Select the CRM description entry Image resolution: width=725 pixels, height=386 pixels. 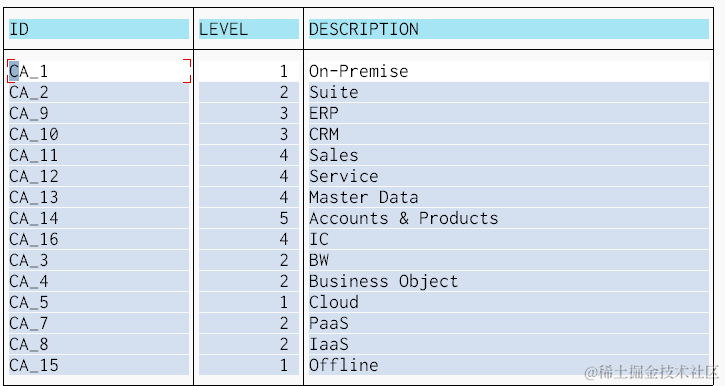pos(509,134)
